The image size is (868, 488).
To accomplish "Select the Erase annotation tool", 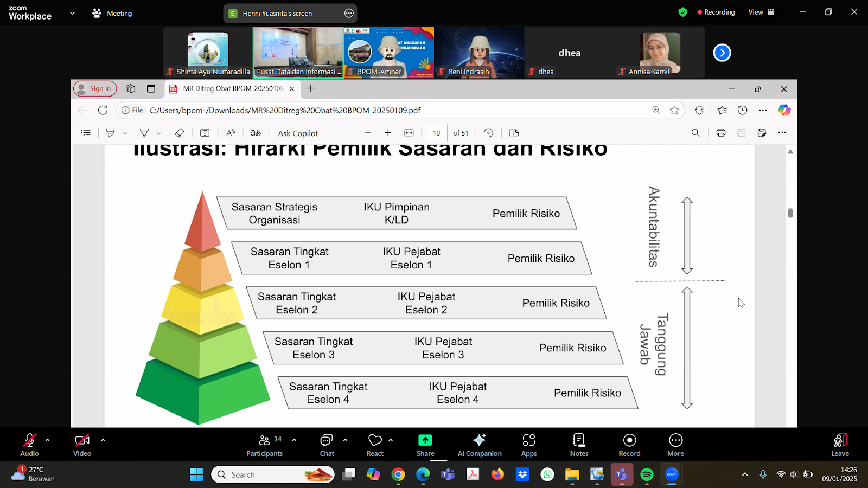I will 179,133.
